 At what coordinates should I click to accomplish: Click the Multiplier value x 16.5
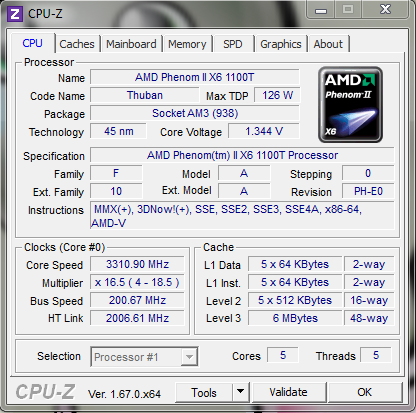pyautogui.click(x=137, y=282)
